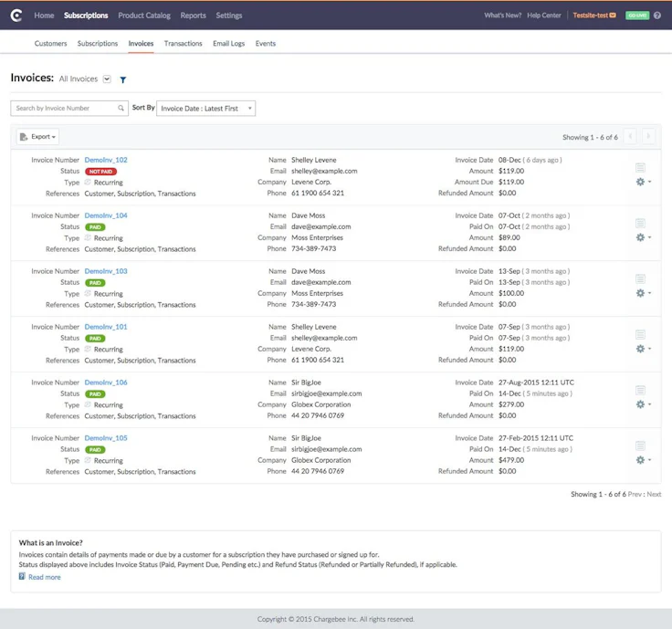This screenshot has width=672, height=629.
Task: Open the filter funnel icon beside All Invoices
Action: click(123, 80)
